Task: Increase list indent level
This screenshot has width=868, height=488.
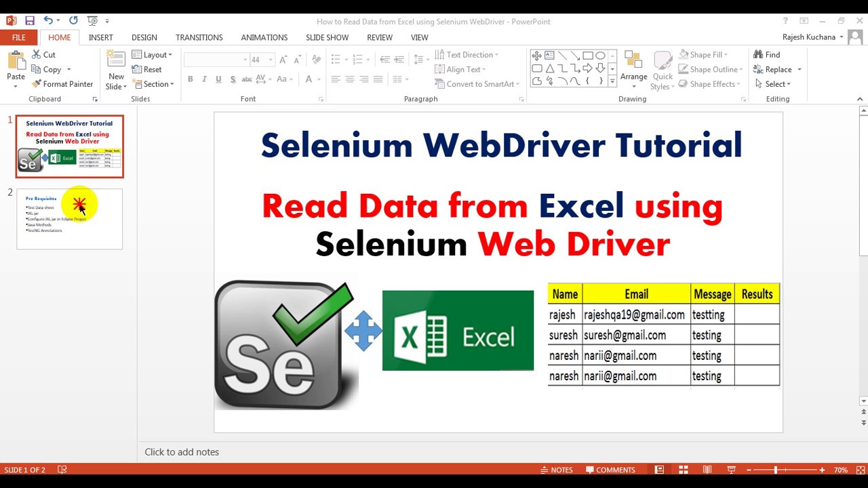Action: [x=400, y=60]
